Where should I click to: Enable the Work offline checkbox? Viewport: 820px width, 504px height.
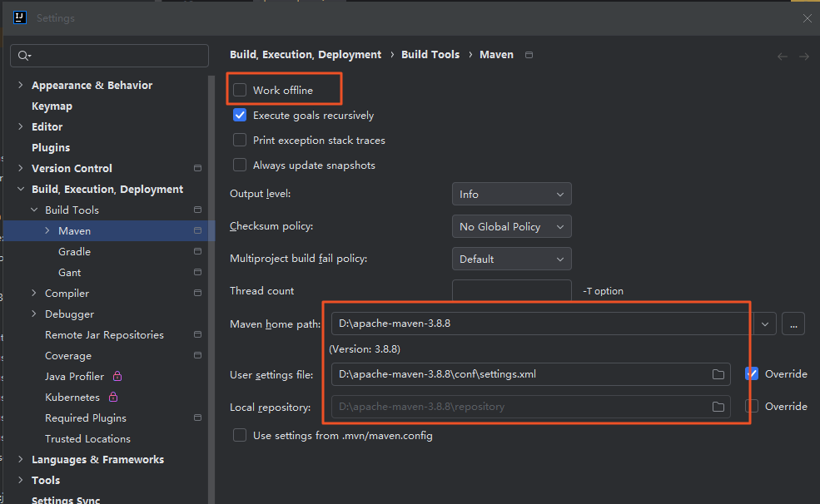pos(240,90)
